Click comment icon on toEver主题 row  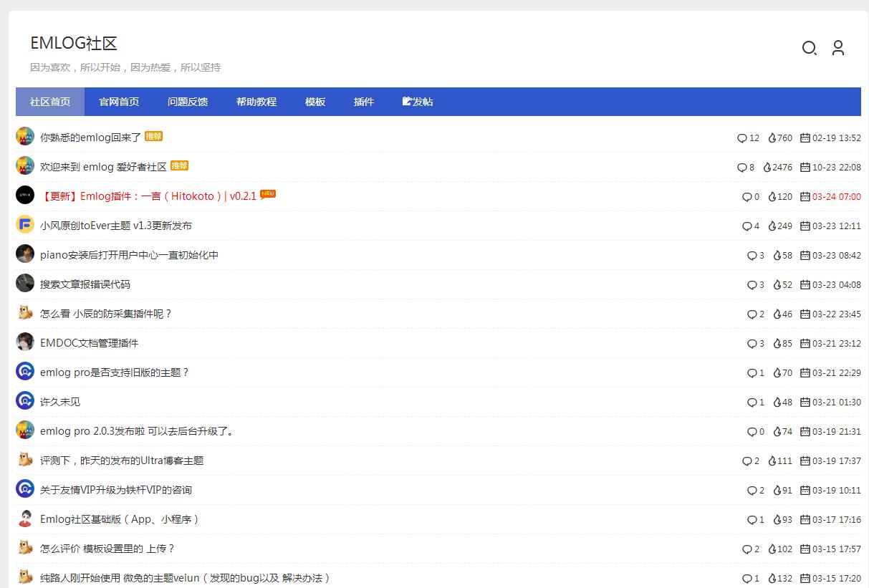[746, 226]
